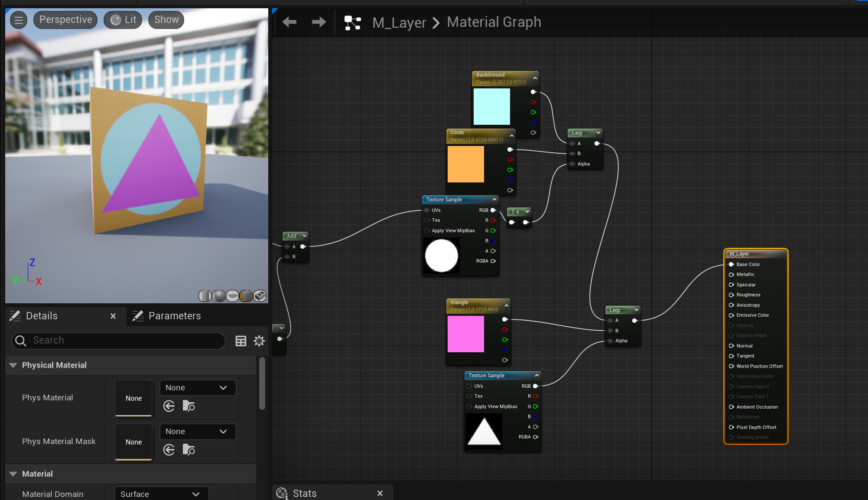Select the Stats tab
This screenshot has width=868, height=500.
305,494
